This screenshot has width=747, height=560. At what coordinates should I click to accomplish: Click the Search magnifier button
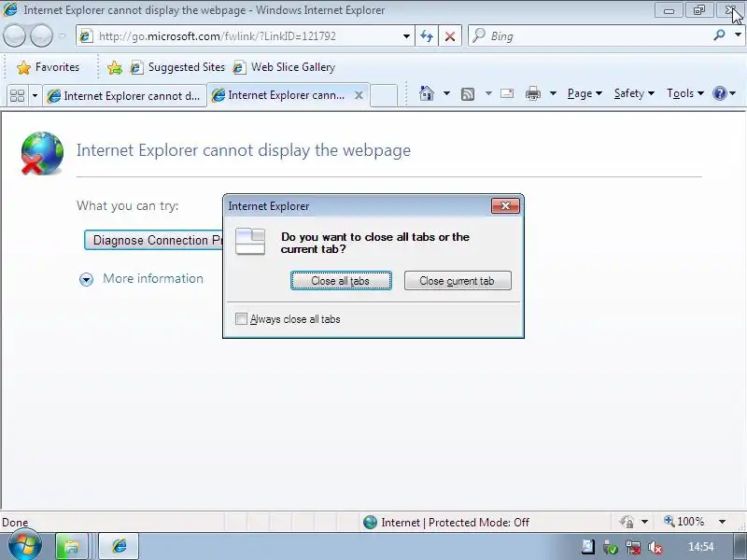(719, 35)
